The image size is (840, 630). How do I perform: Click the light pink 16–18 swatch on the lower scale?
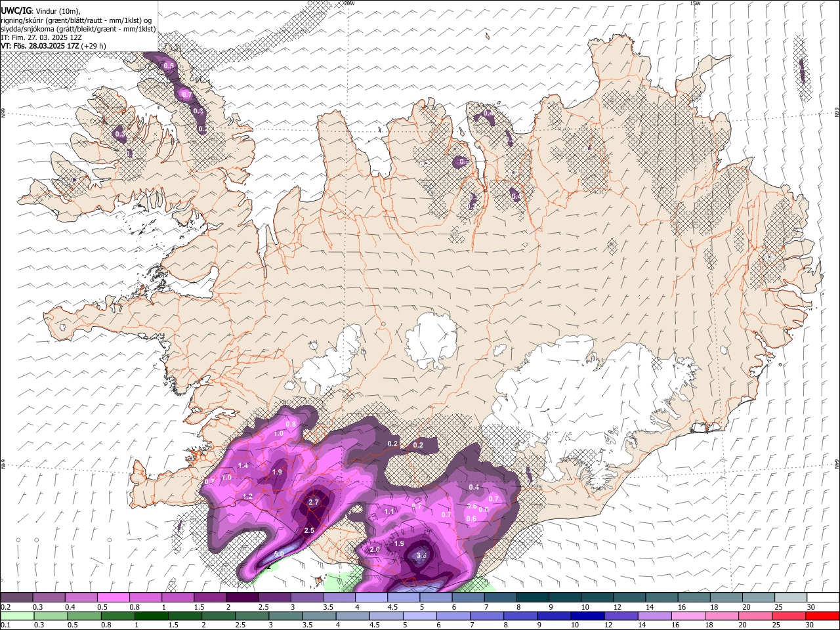(x=688, y=616)
